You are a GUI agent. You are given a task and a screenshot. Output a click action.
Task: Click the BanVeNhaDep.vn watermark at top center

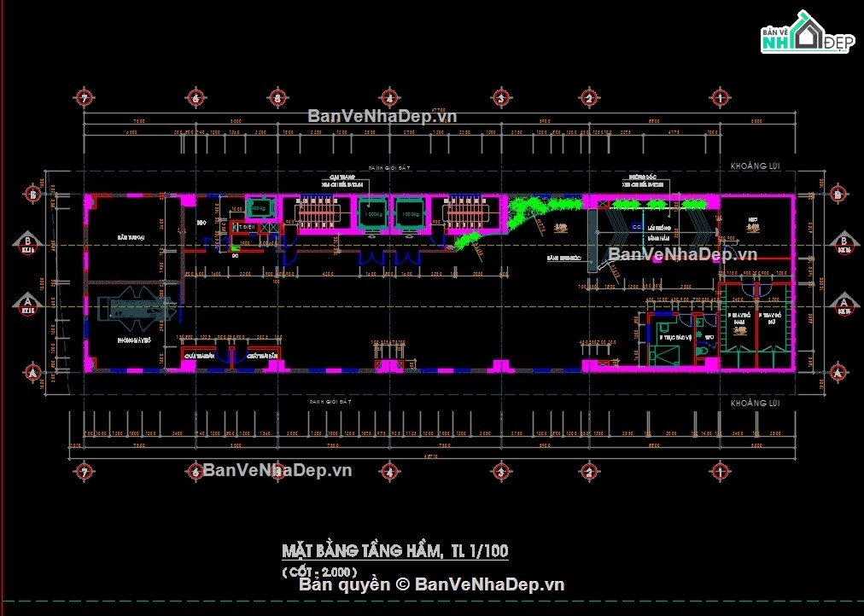[382, 116]
